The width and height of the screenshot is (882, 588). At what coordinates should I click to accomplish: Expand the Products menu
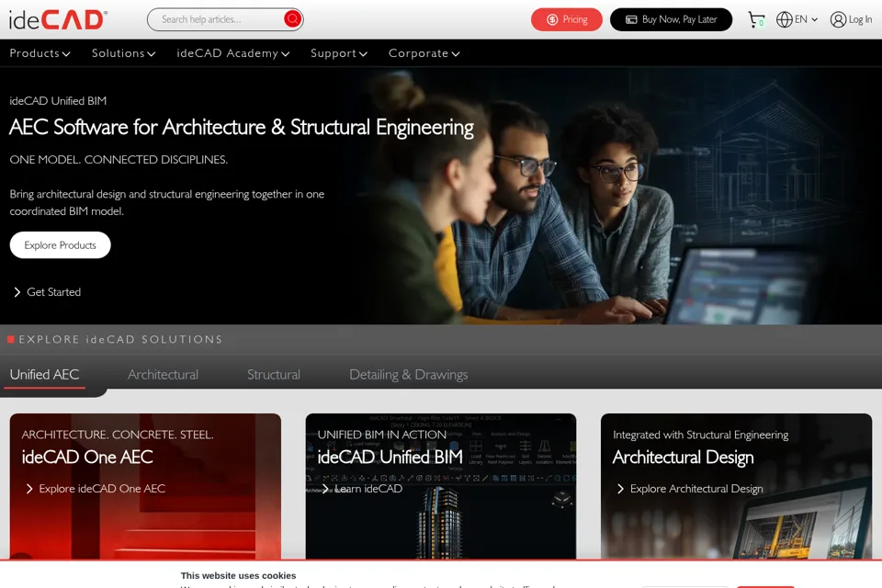(x=40, y=53)
